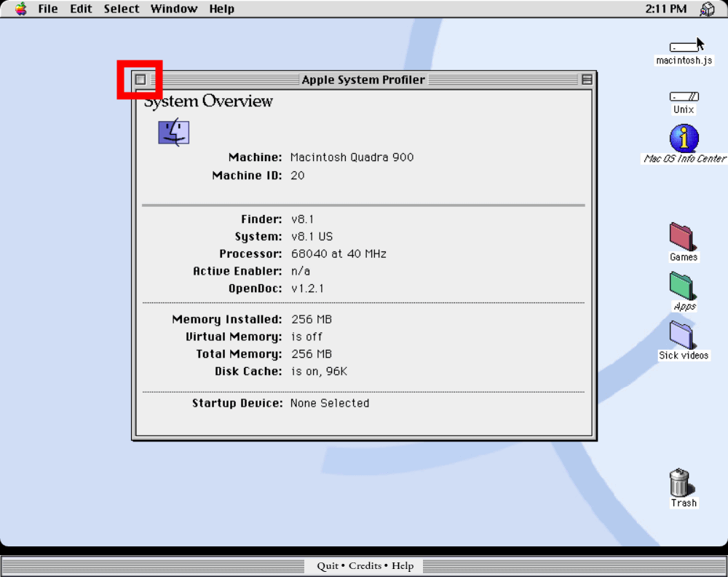Open the Select menu
Screen dimensions: 728x577
[121, 9]
